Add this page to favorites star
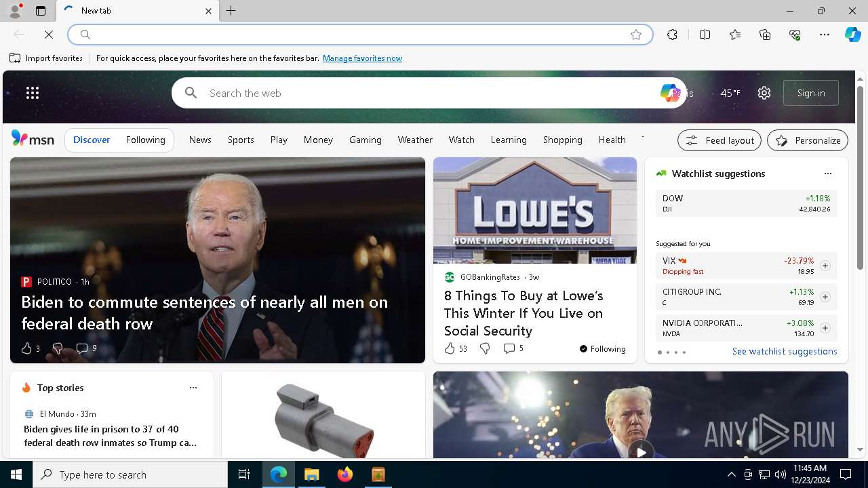The width and height of the screenshot is (868, 488). coord(635,35)
